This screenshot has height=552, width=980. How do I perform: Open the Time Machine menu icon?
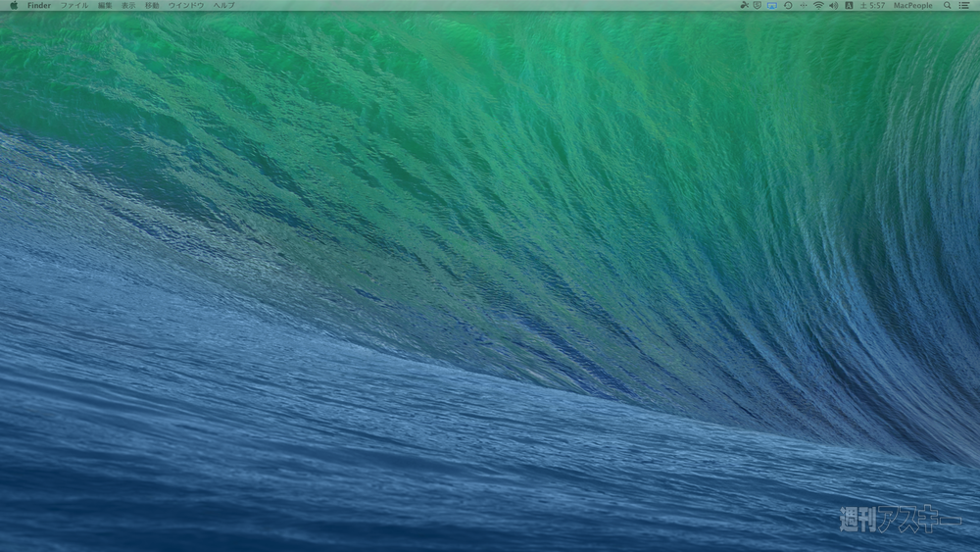[788, 5]
